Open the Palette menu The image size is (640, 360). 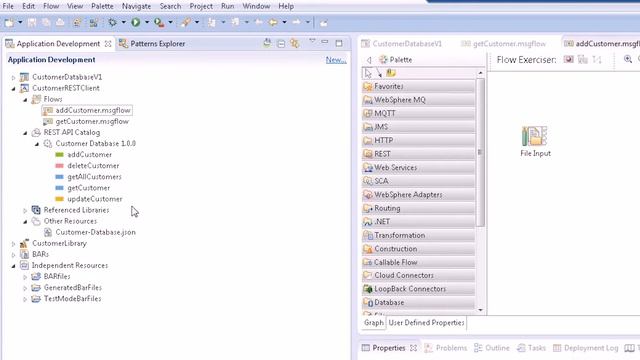[102, 6]
